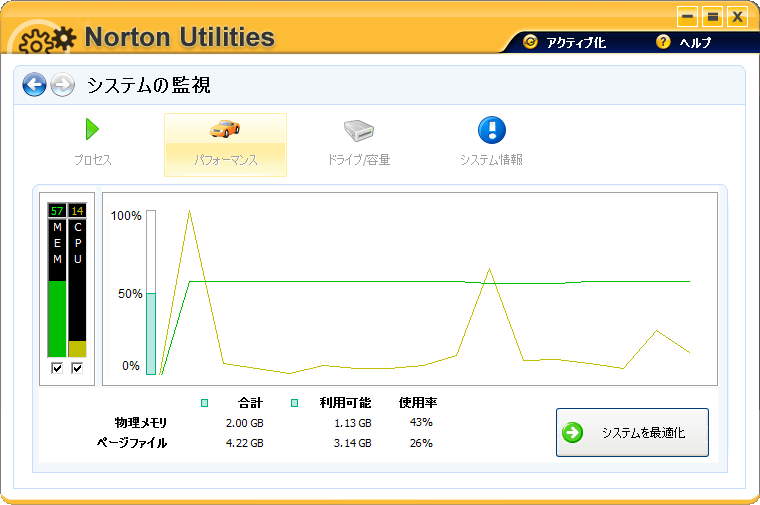This screenshot has width=760, height=505.
Task: Click the 43% usage value
Action: 421,423
